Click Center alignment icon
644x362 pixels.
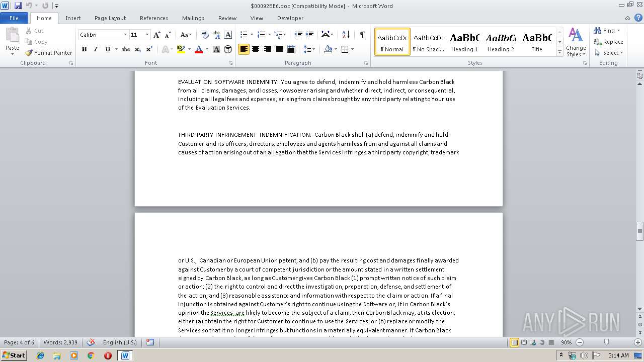tap(256, 49)
